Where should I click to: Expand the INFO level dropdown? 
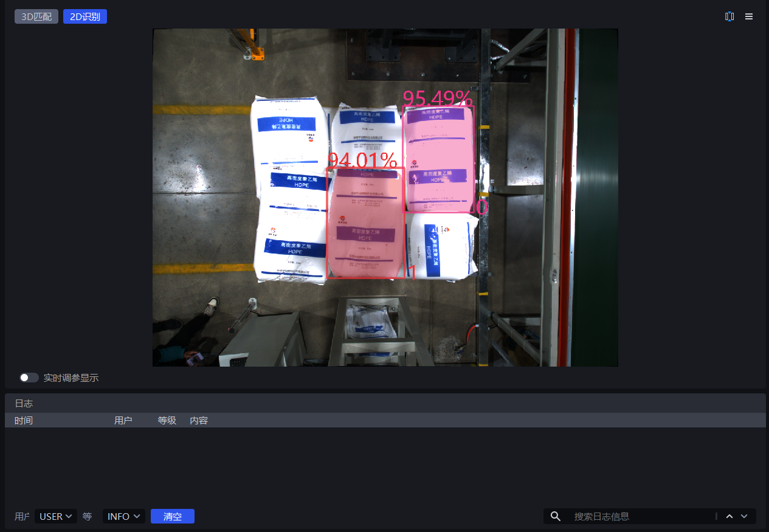click(123, 516)
